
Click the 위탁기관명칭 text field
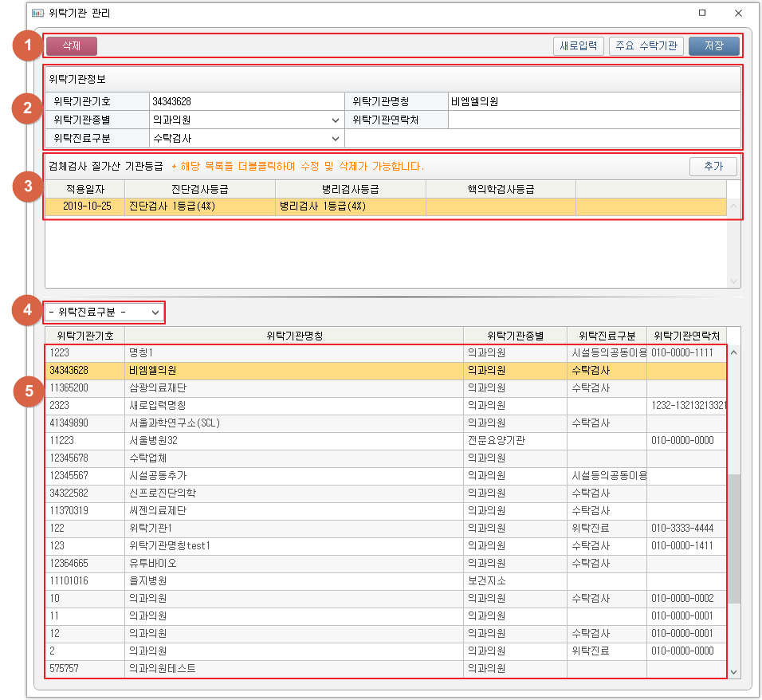[x=593, y=102]
